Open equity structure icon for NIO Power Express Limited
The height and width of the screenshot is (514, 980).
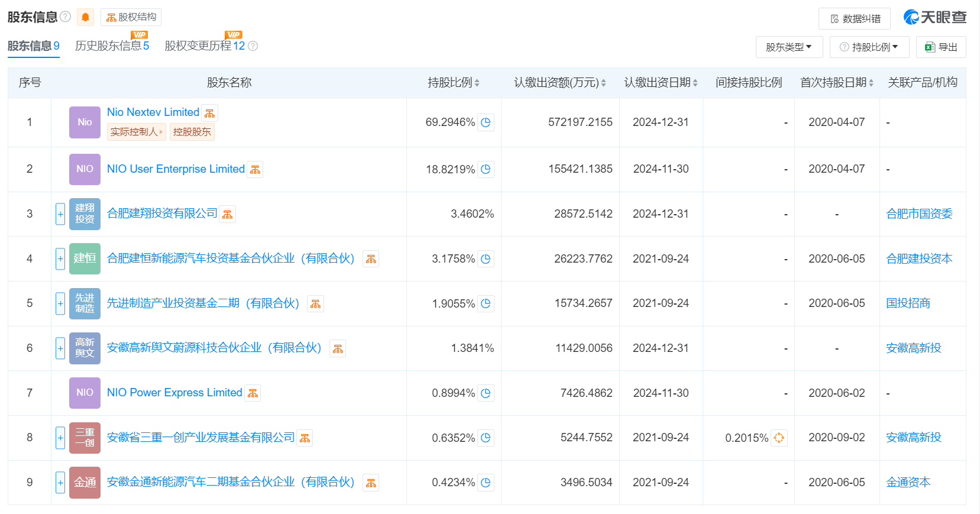click(253, 393)
